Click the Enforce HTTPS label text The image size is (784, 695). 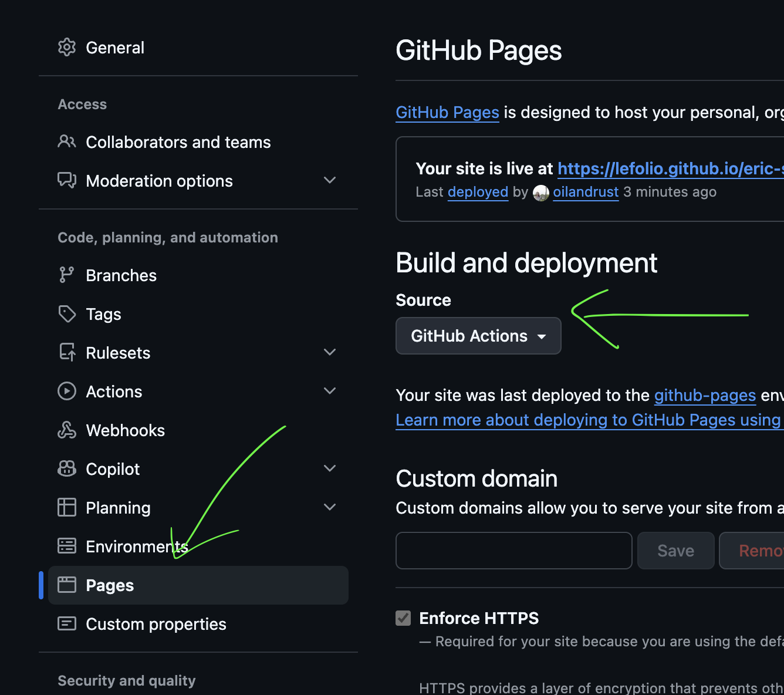[x=479, y=618]
